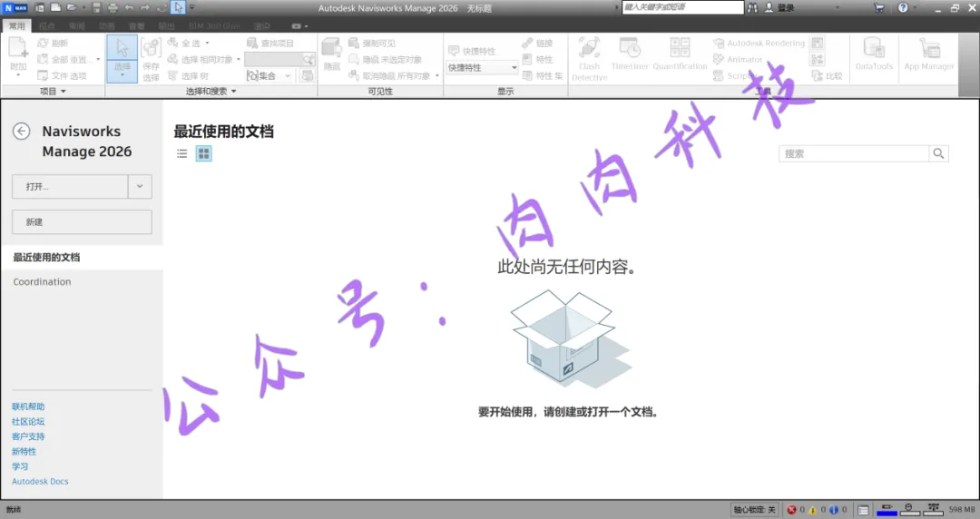The image size is (980, 519).
Task: Open the Autodesk Docs link
Action: [40, 482]
